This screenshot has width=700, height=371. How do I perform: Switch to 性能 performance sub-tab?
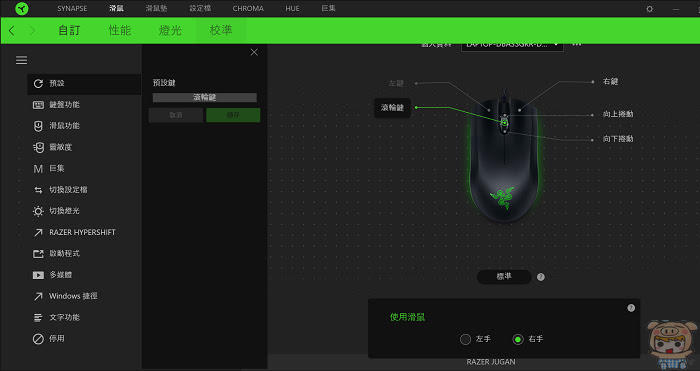tap(120, 30)
